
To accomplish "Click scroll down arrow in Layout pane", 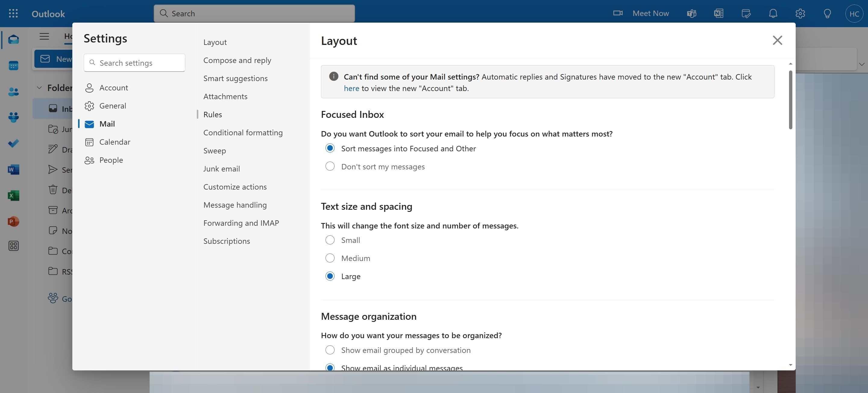I will [791, 365].
